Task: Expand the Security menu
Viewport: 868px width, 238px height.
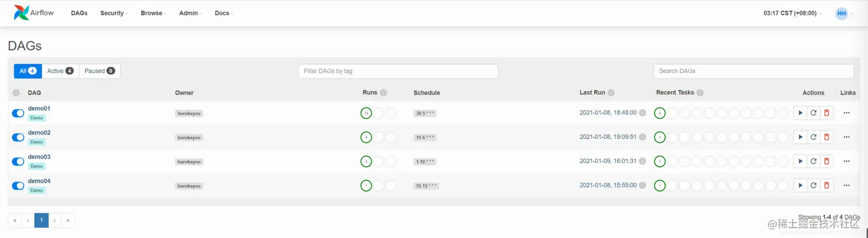Action: (x=114, y=13)
